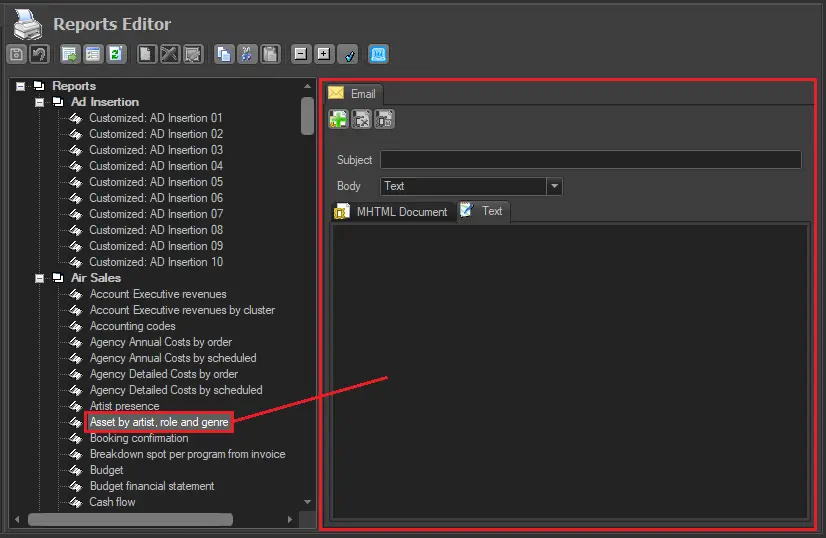Collapse the Ad Insertion folder
The image size is (826, 538).
[x=40, y=102]
